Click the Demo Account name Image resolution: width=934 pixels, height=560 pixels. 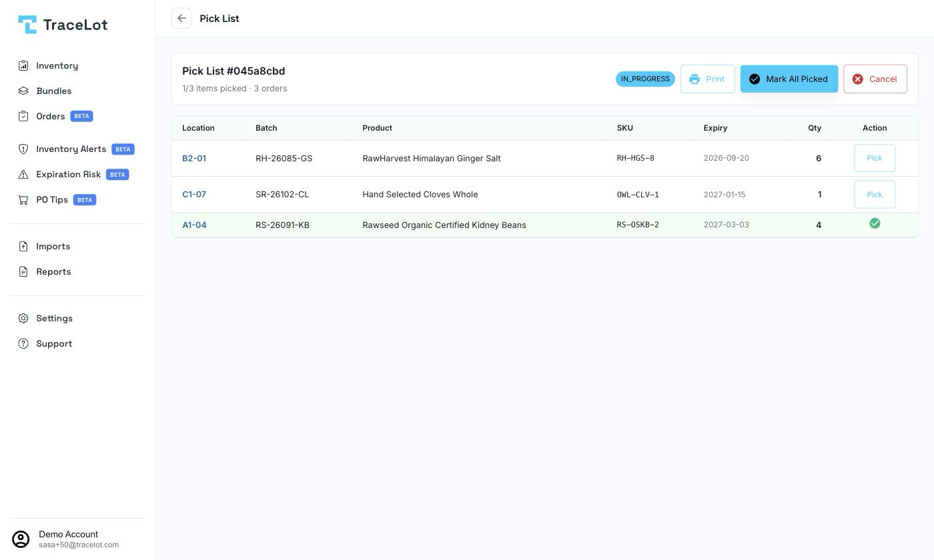click(x=68, y=534)
